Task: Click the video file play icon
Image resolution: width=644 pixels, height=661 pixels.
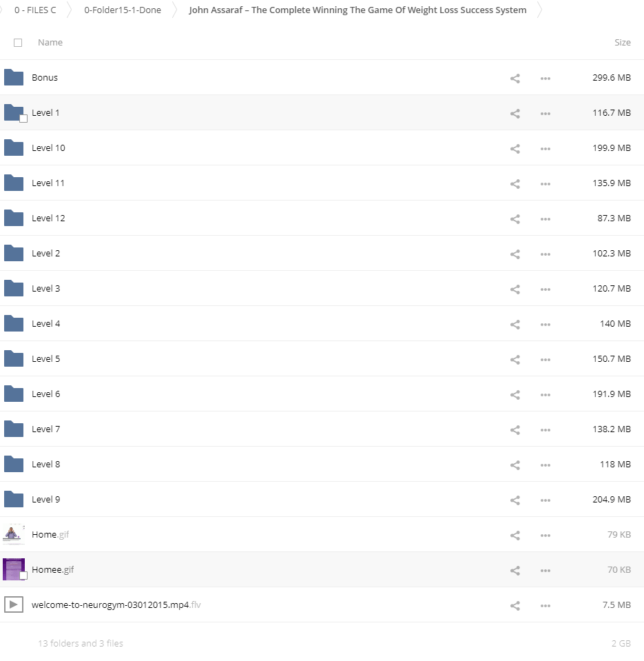Action: click(x=14, y=605)
